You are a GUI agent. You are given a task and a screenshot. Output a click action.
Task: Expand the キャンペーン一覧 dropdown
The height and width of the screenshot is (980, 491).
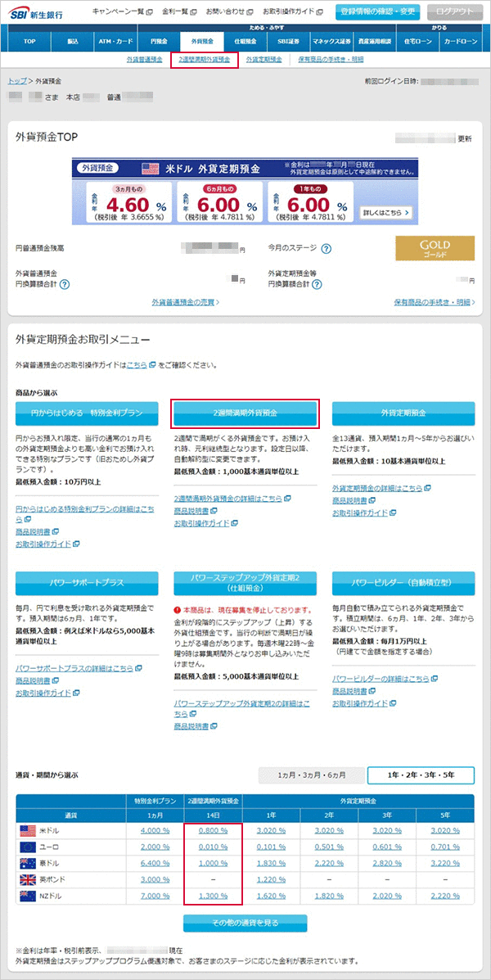122,11
